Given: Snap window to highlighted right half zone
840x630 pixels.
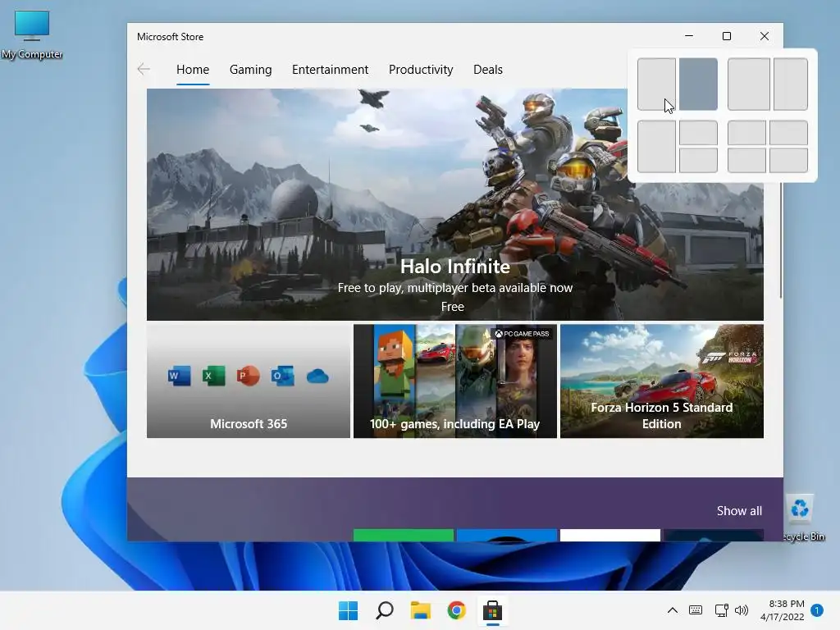Looking at the screenshot, I should click(x=699, y=84).
